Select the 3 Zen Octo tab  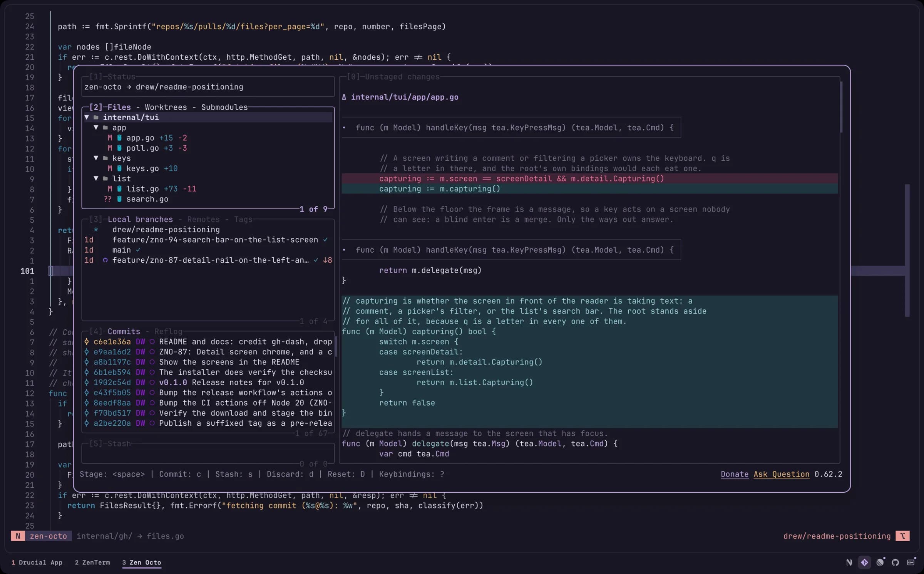142,562
